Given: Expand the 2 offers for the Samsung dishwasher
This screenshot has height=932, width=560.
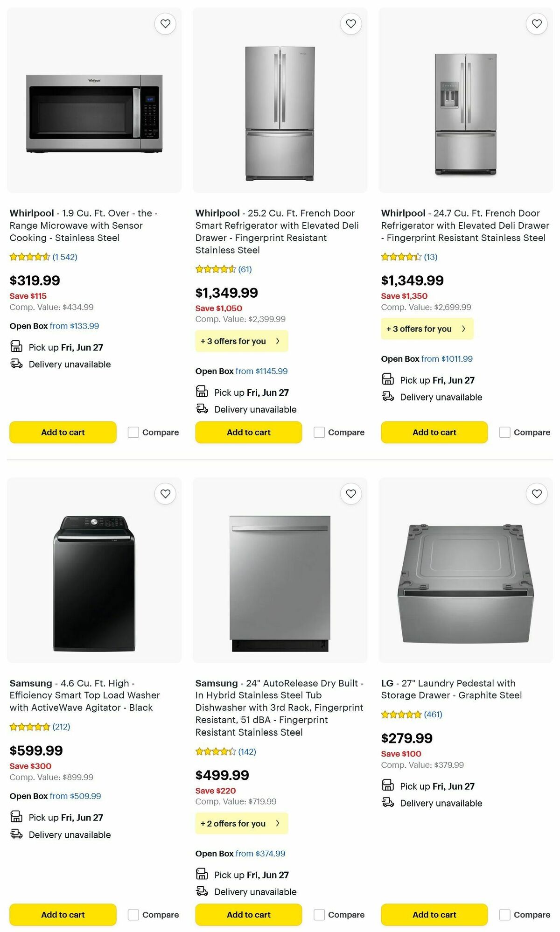Looking at the screenshot, I should [241, 823].
